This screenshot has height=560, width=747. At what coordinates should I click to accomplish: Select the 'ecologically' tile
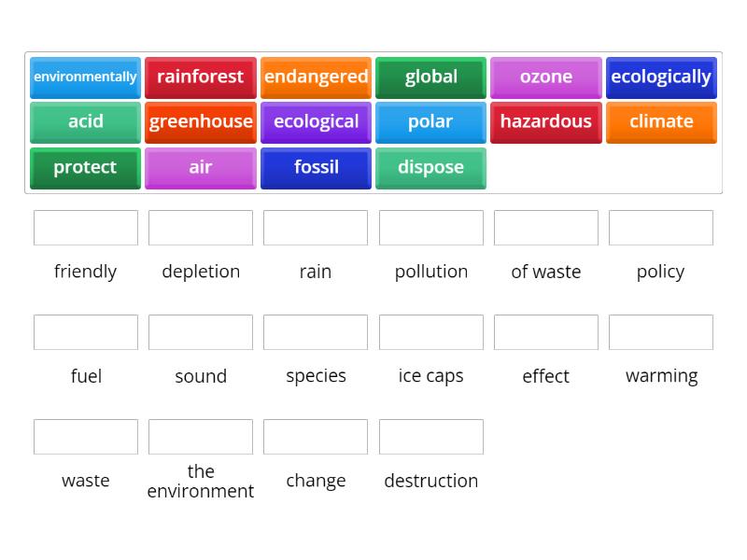pos(661,77)
